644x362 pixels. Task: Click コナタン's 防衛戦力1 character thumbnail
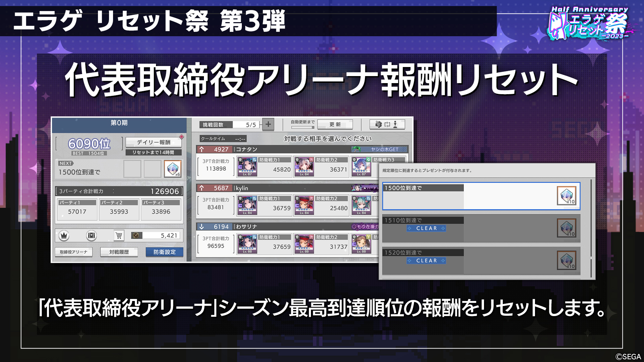tap(247, 167)
